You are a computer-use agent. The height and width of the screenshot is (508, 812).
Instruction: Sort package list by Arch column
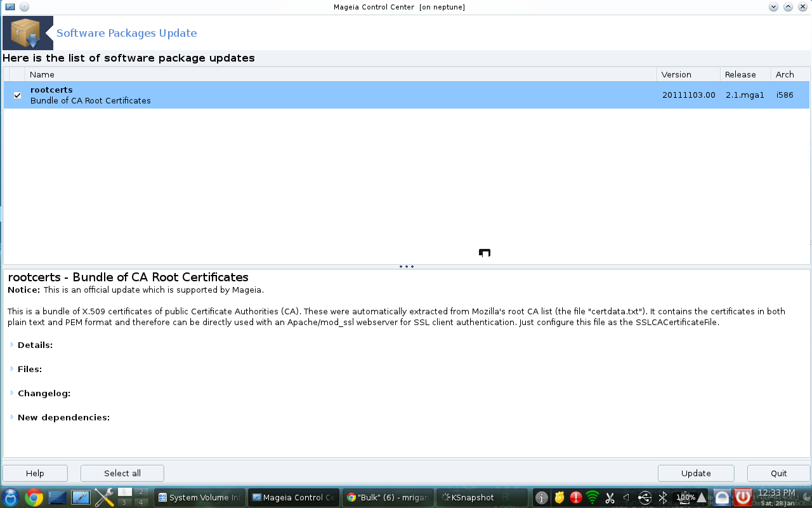[x=790, y=74]
